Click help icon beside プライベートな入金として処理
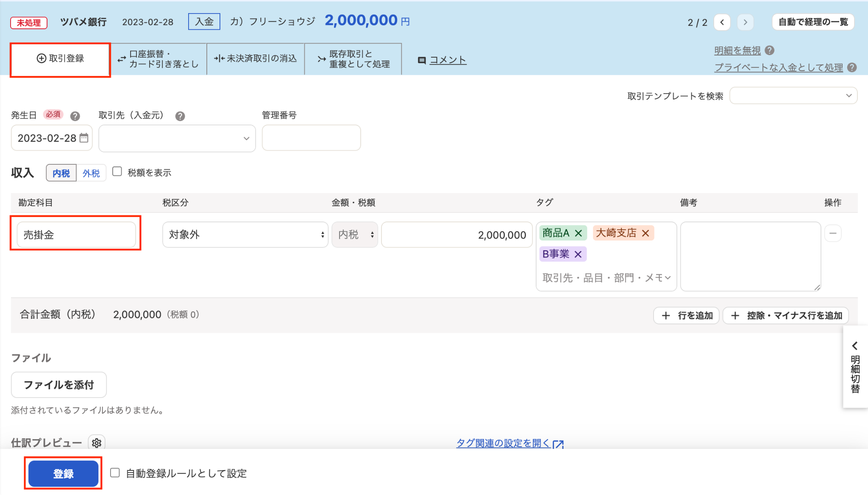Viewport: 868px width, 495px height. click(852, 67)
